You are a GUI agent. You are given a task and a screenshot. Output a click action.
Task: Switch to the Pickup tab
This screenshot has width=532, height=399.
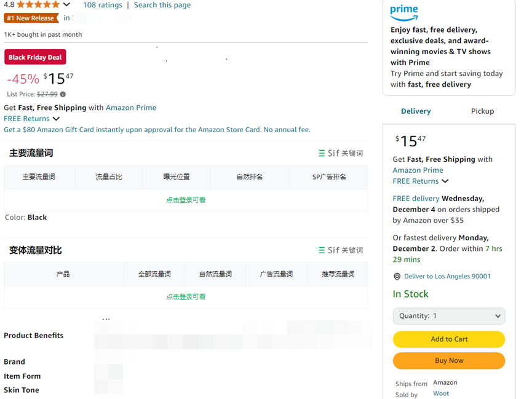(x=482, y=111)
